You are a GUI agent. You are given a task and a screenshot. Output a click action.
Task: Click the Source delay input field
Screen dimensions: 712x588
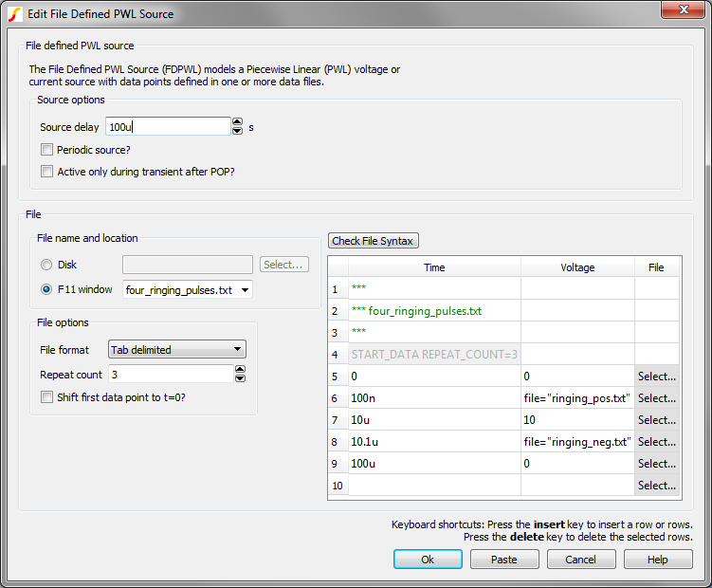(x=167, y=127)
